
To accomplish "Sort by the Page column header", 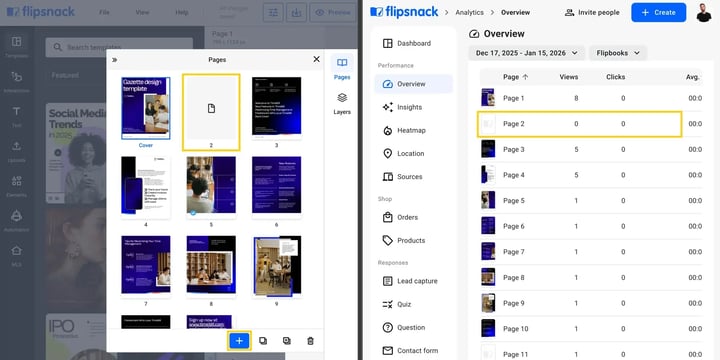I will (516, 77).
